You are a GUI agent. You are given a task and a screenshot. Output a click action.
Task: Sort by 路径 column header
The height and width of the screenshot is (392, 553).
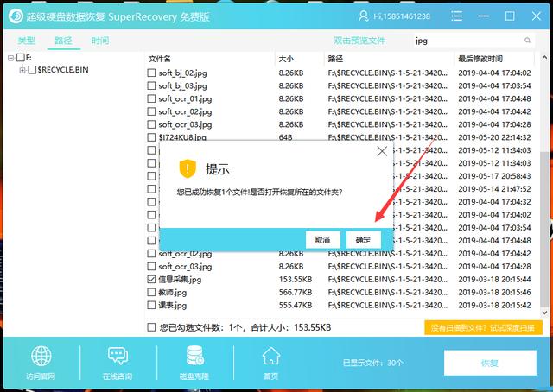coord(335,59)
